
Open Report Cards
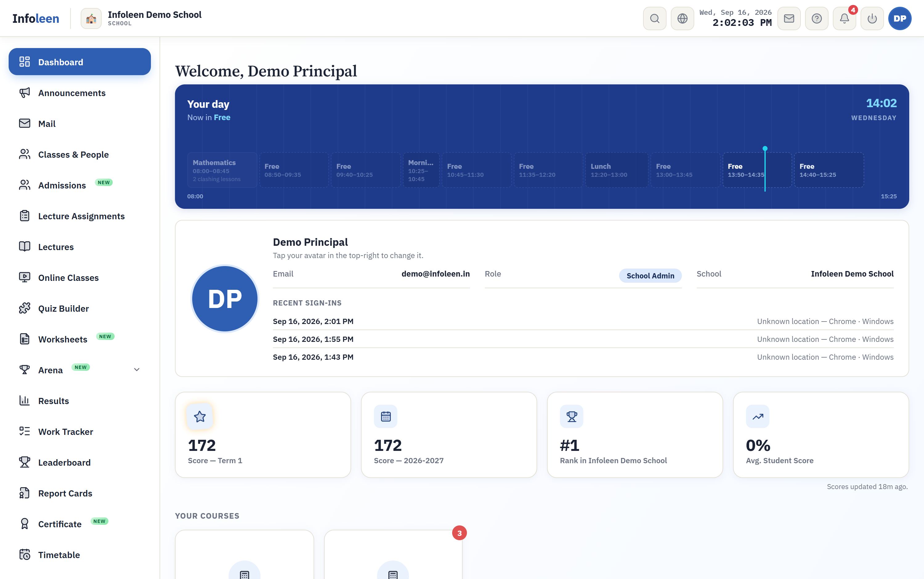(80, 493)
